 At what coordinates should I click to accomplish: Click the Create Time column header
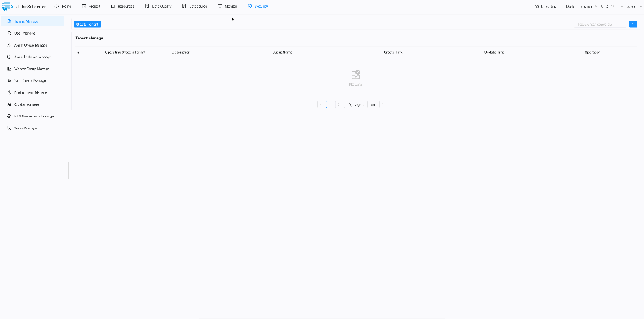pyautogui.click(x=394, y=52)
